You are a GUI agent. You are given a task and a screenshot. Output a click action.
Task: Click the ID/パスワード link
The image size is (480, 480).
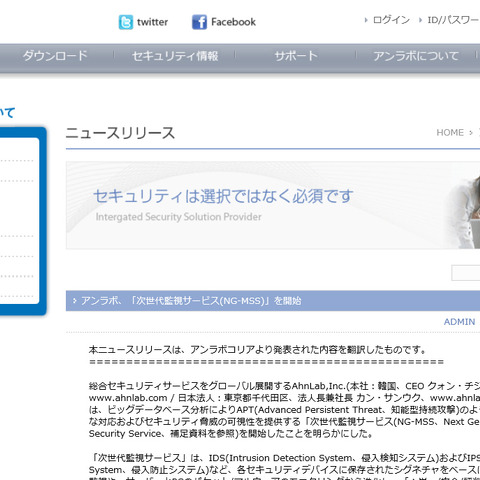click(x=454, y=20)
